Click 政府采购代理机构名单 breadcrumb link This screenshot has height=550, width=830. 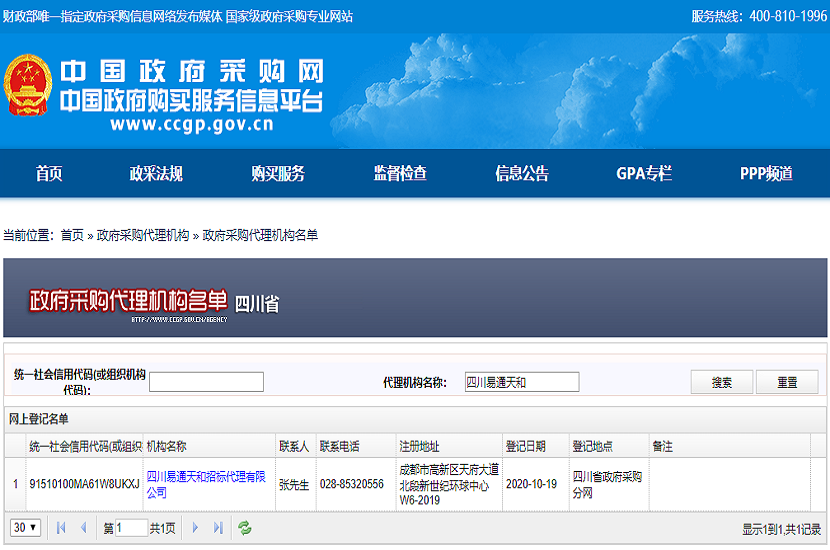click(x=260, y=235)
